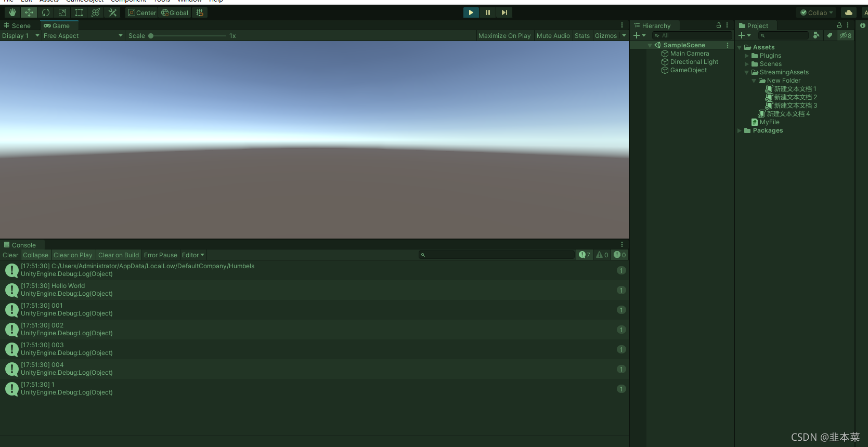Click the Pause button
868x447 pixels.
487,12
